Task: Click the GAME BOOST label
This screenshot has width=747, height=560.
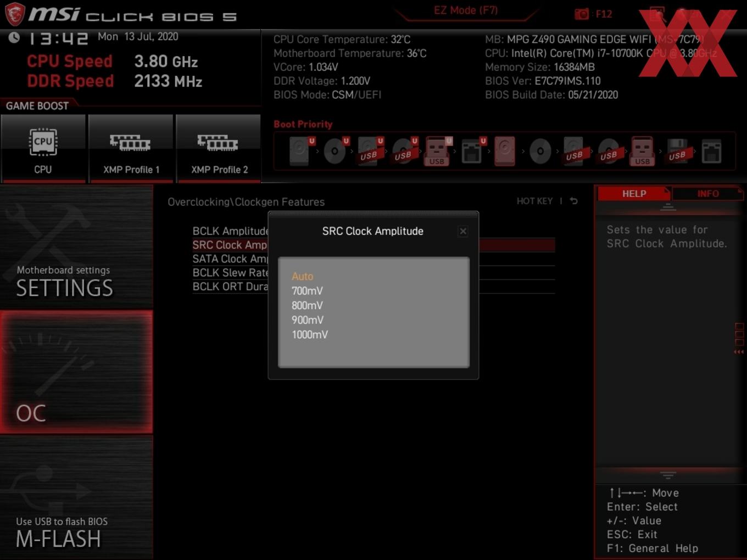Action: pyautogui.click(x=37, y=106)
